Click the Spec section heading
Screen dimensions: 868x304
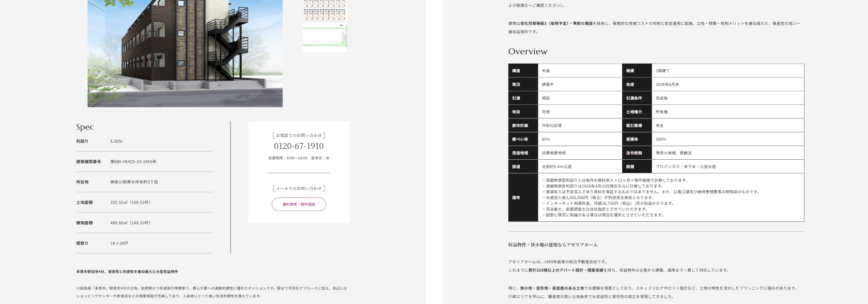point(85,127)
